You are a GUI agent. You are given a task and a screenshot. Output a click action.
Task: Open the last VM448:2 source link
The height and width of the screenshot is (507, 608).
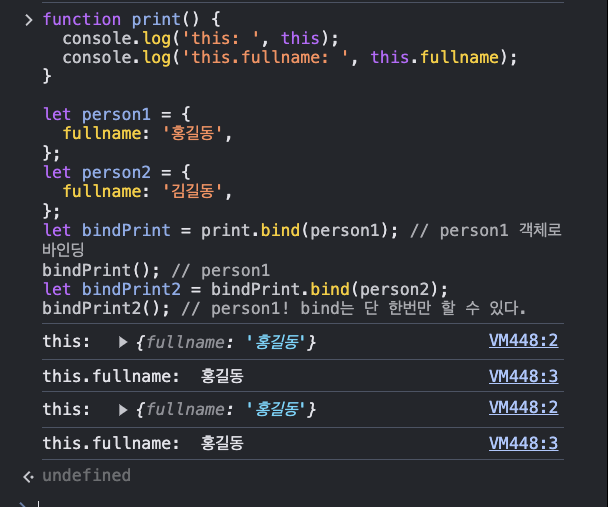[x=523, y=408]
